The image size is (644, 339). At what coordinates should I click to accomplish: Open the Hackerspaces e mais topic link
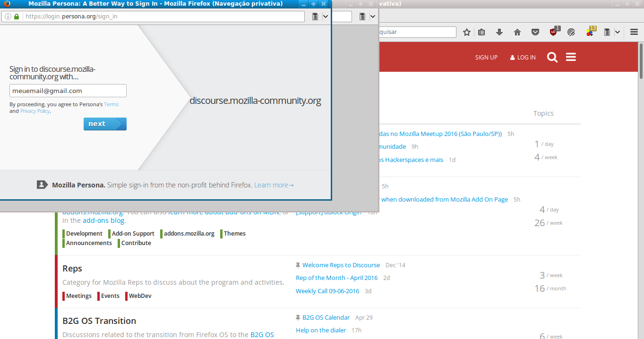412,160
